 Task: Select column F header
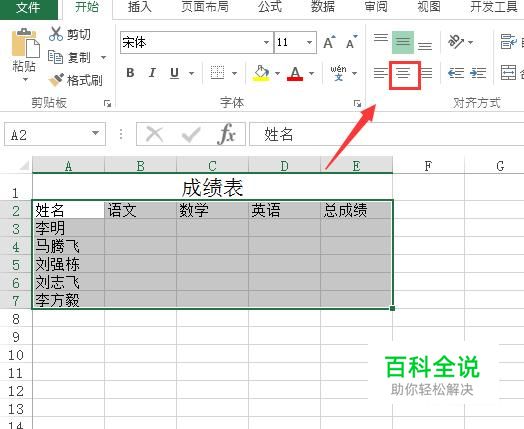428,165
